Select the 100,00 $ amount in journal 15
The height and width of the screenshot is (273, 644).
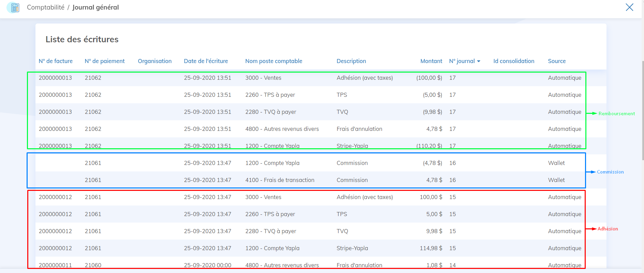(431, 197)
